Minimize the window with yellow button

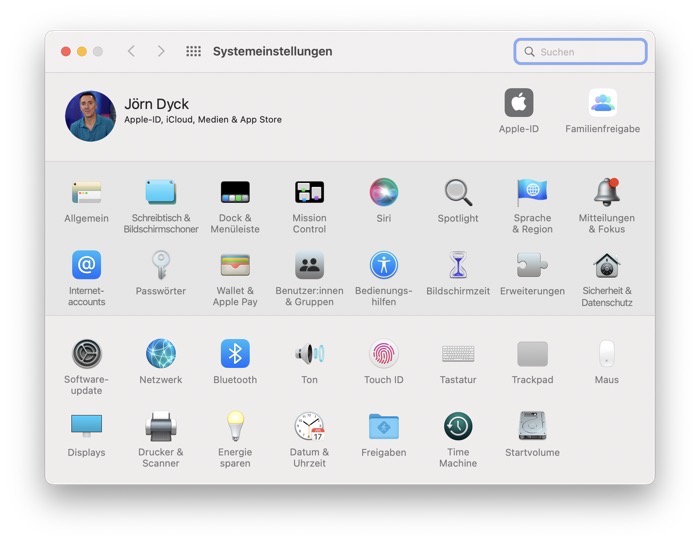[82, 52]
